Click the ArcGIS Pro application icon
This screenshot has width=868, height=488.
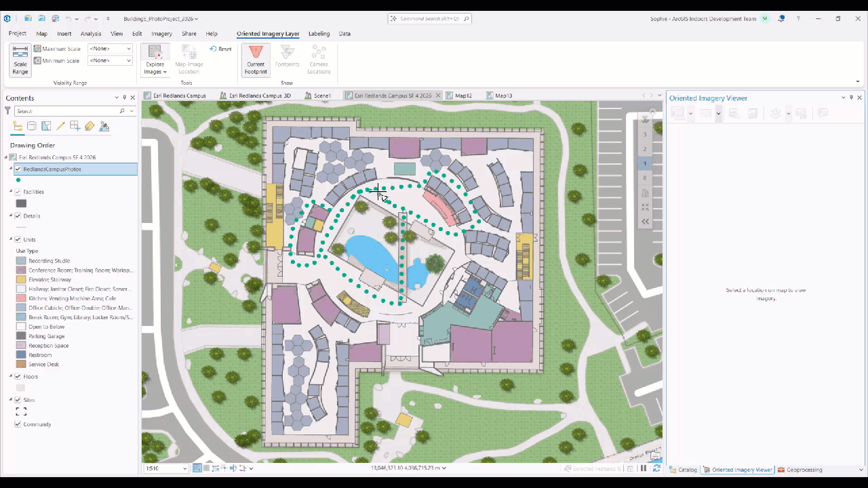[x=7, y=19]
